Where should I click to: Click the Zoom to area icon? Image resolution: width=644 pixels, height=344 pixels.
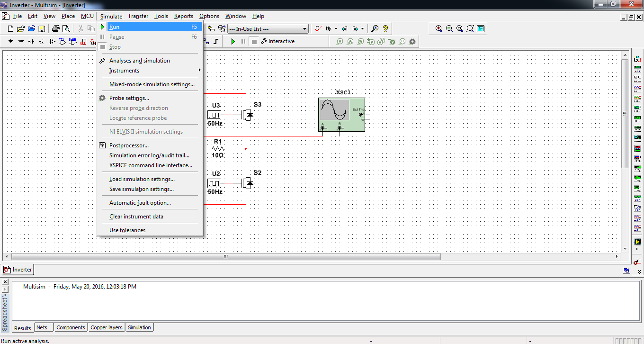tap(460, 29)
